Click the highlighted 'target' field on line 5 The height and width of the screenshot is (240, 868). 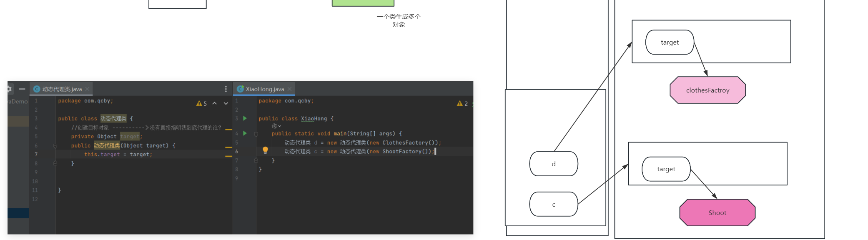[130, 137]
